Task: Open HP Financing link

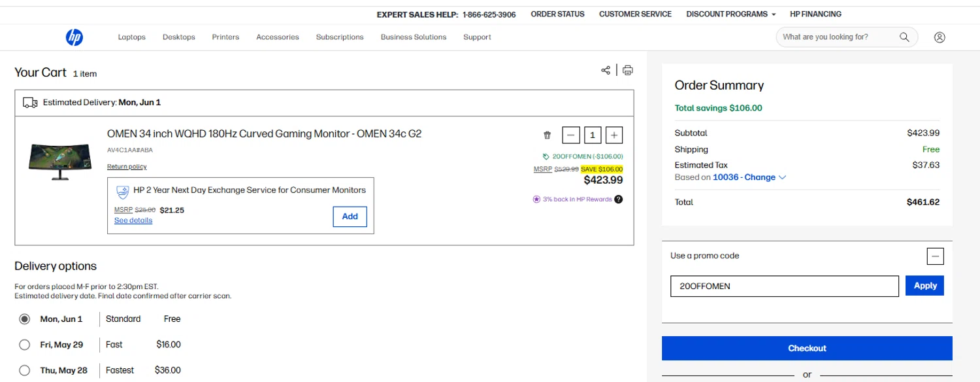Action: (815, 14)
